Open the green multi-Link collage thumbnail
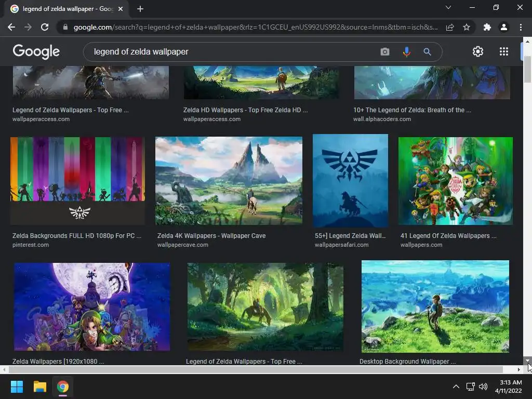 pos(455,181)
